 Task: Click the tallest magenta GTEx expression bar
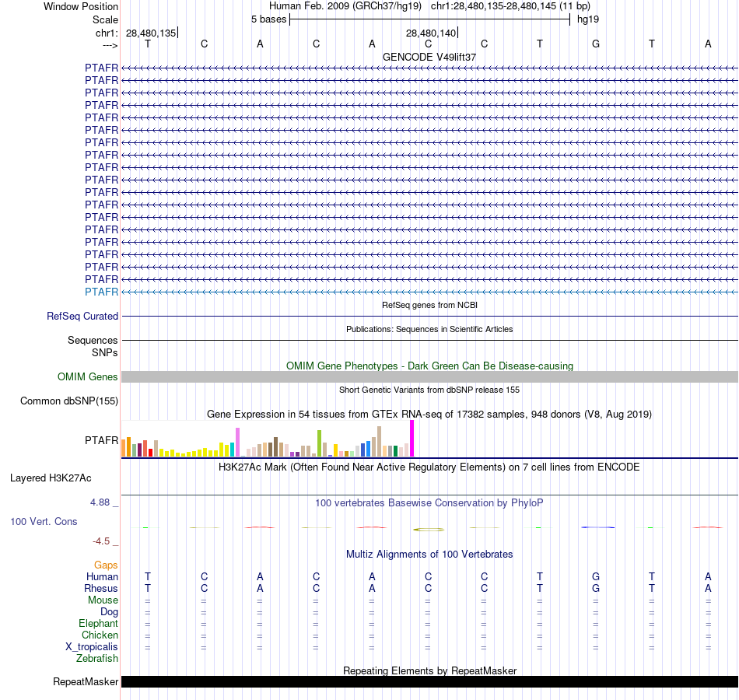[412, 439]
